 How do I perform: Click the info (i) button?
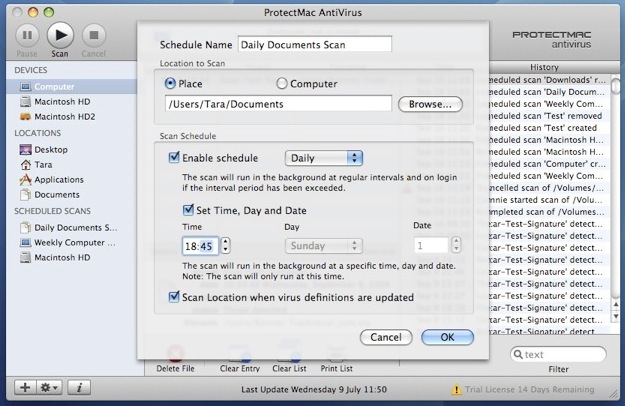pyautogui.click(x=78, y=387)
